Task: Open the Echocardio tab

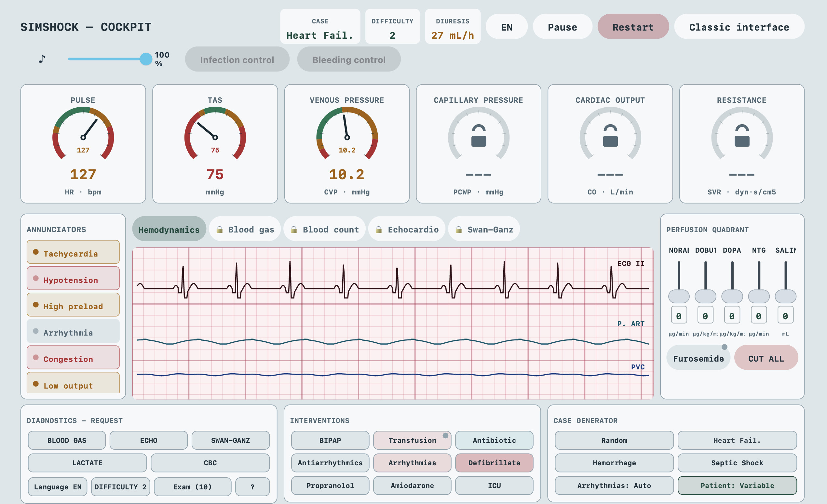Action: pos(407,229)
